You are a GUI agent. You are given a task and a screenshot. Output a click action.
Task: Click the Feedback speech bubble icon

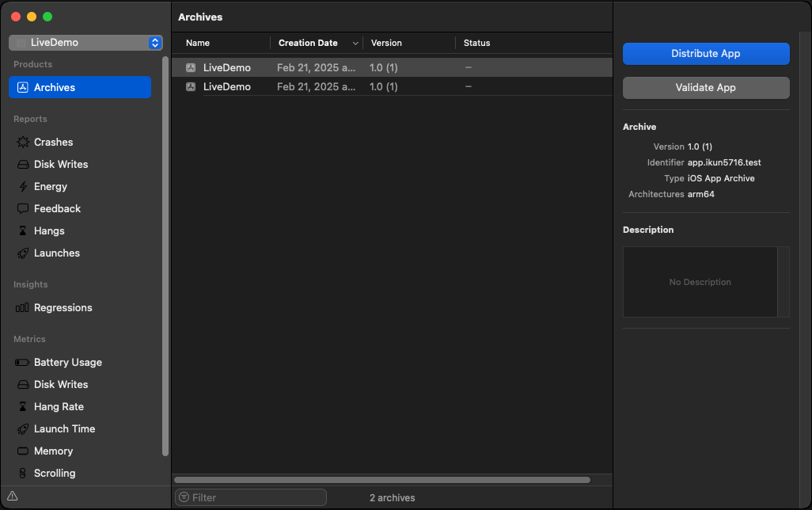click(x=23, y=209)
